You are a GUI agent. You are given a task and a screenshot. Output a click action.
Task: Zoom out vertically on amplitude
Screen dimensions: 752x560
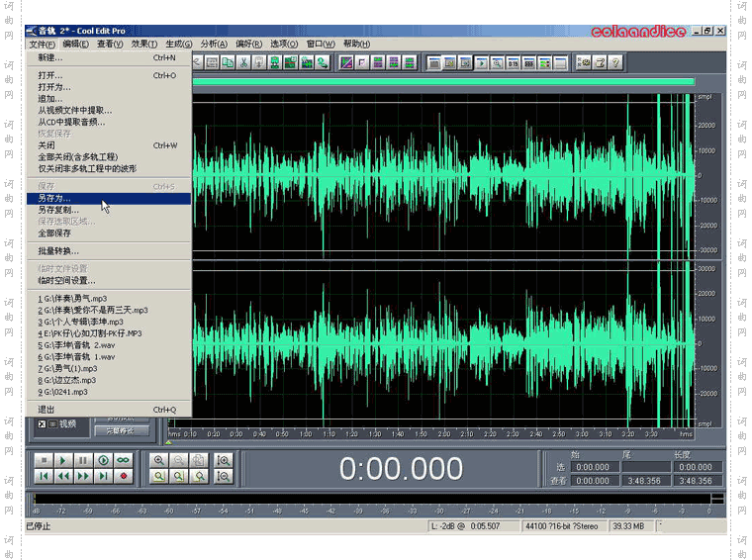224,476
